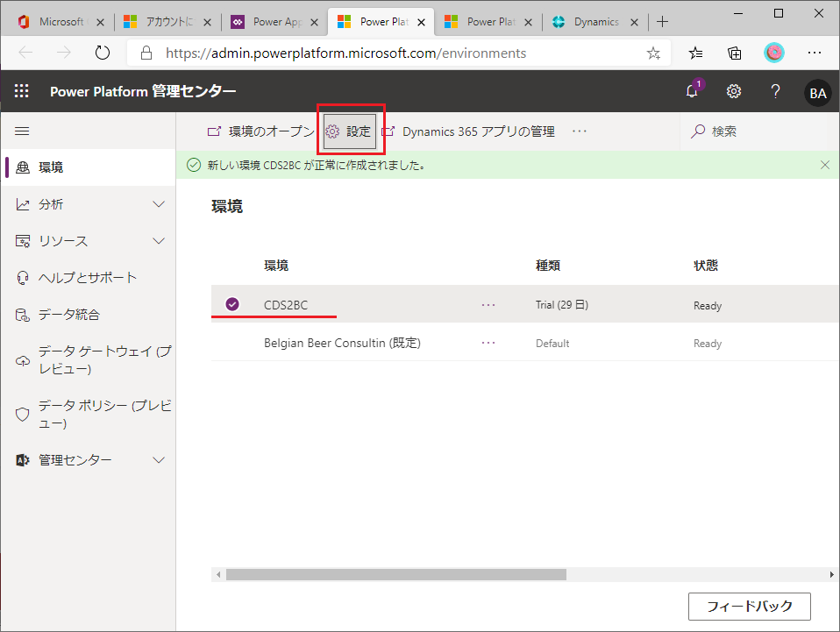Open the BA account avatar menu
The height and width of the screenshot is (632, 840).
point(817,93)
